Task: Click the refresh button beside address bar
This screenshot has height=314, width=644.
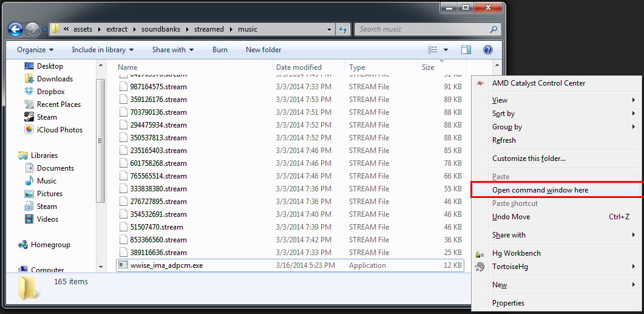Action: (342, 29)
